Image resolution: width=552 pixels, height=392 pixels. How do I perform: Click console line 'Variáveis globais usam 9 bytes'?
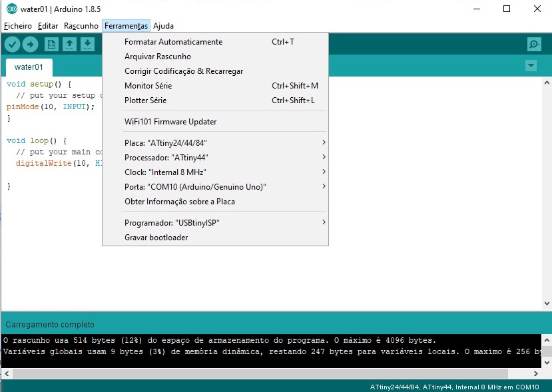coord(272,351)
